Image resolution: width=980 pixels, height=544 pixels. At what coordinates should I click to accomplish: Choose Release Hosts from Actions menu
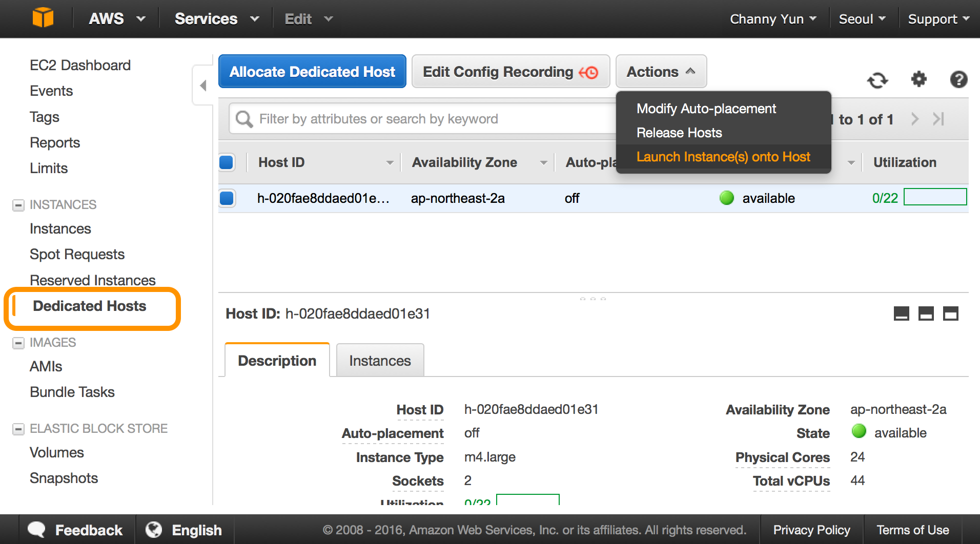(x=679, y=133)
